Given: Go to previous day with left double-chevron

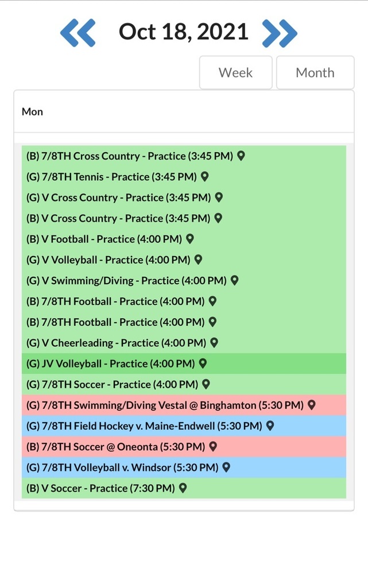Looking at the screenshot, I should 78,33.
